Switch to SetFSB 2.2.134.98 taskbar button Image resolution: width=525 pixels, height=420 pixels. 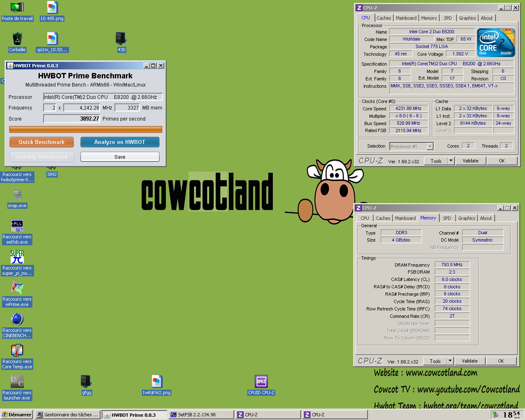[201, 415]
